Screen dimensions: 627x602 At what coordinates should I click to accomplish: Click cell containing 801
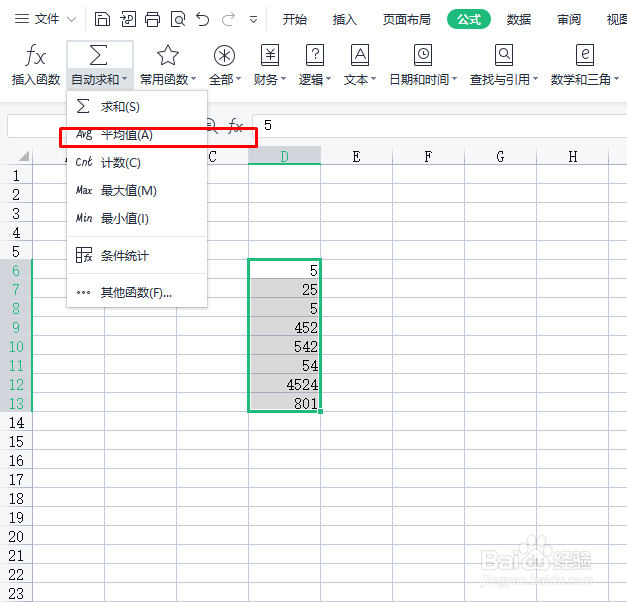coord(284,403)
